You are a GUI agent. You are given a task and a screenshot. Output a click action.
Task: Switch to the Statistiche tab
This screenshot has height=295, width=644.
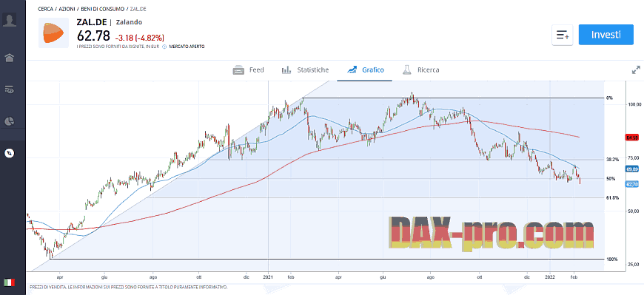(x=305, y=69)
